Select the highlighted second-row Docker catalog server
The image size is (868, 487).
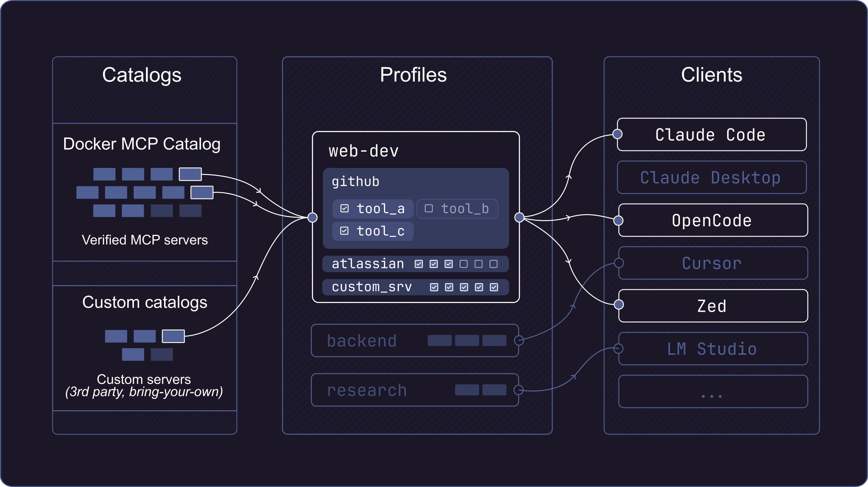point(202,192)
